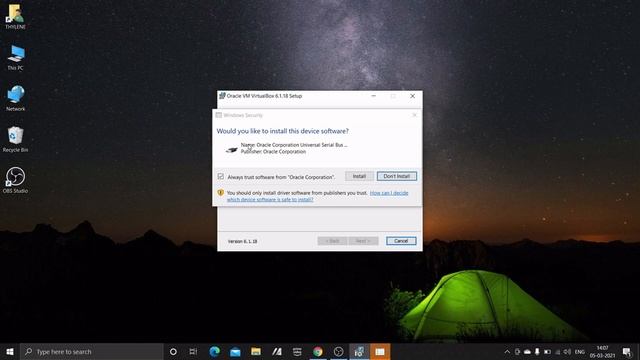The width and height of the screenshot is (640, 360).
Task: Select the Recycle Bin desktop icon
Action: [x=16, y=139]
